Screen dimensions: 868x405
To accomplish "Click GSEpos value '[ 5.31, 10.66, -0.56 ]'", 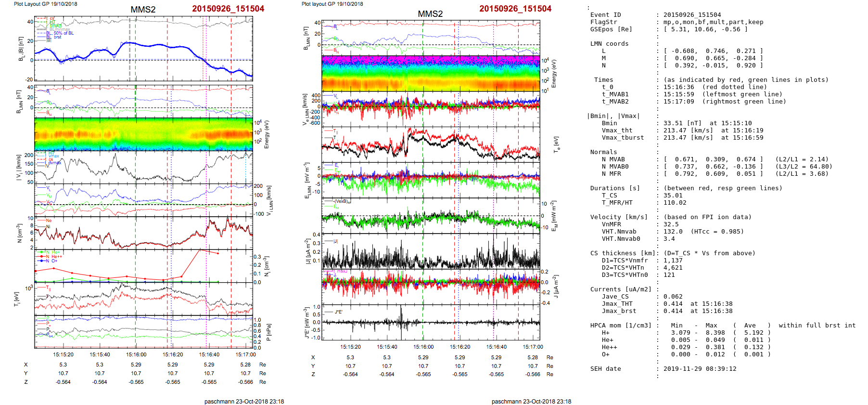I will pos(706,29).
